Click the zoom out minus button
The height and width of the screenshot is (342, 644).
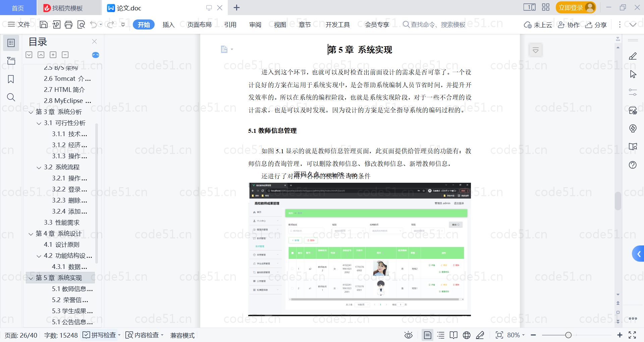533,335
